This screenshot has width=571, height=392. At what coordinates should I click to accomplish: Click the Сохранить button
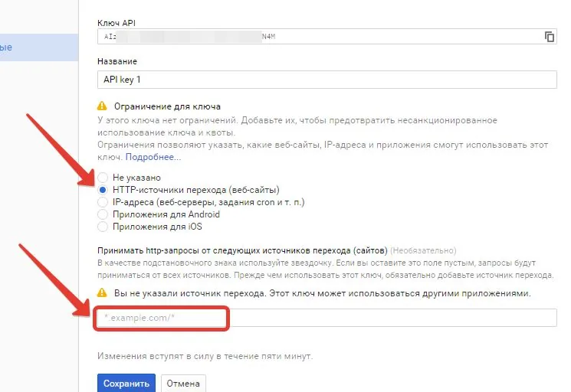pos(126,383)
